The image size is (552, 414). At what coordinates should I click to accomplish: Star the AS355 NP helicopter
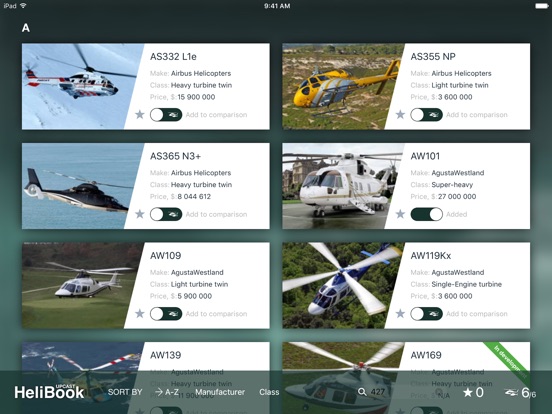400,114
